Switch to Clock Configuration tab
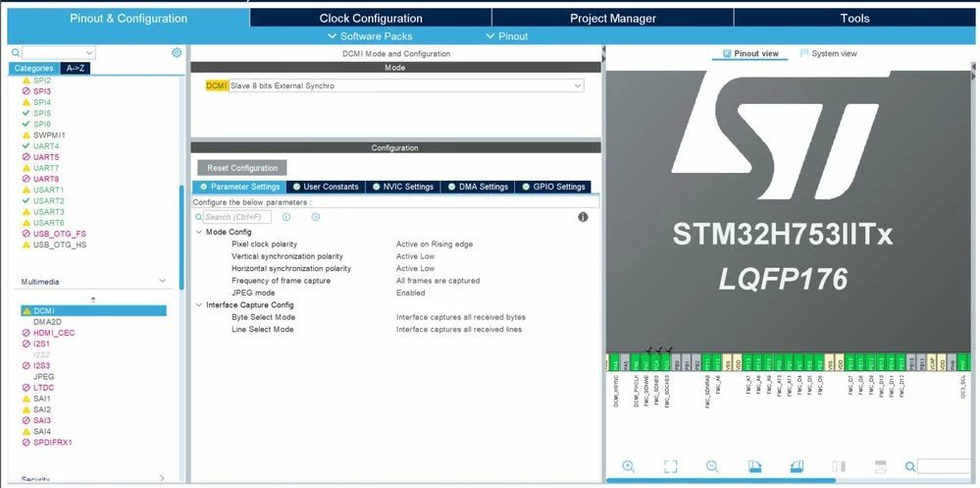This screenshot has height=488, width=980. (x=371, y=18)
